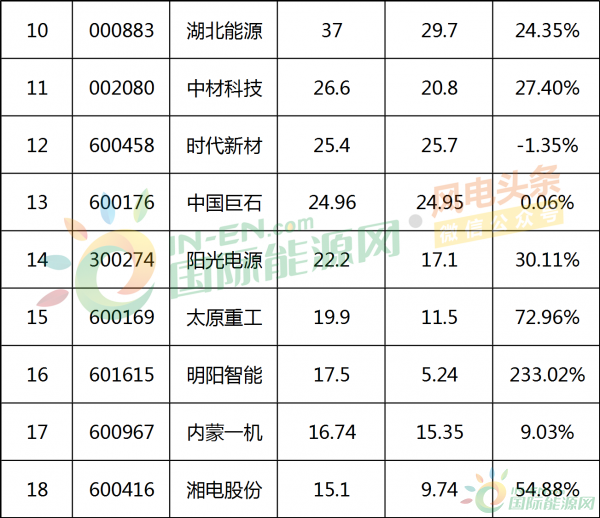Select the value 9.74

pyautogui.click(x=439, y=489)
